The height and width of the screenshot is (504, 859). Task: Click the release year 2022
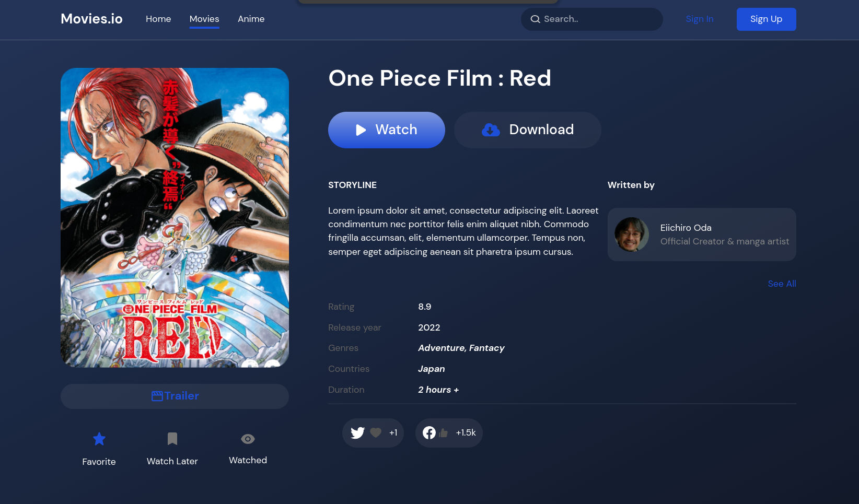(x=429, y=327)
